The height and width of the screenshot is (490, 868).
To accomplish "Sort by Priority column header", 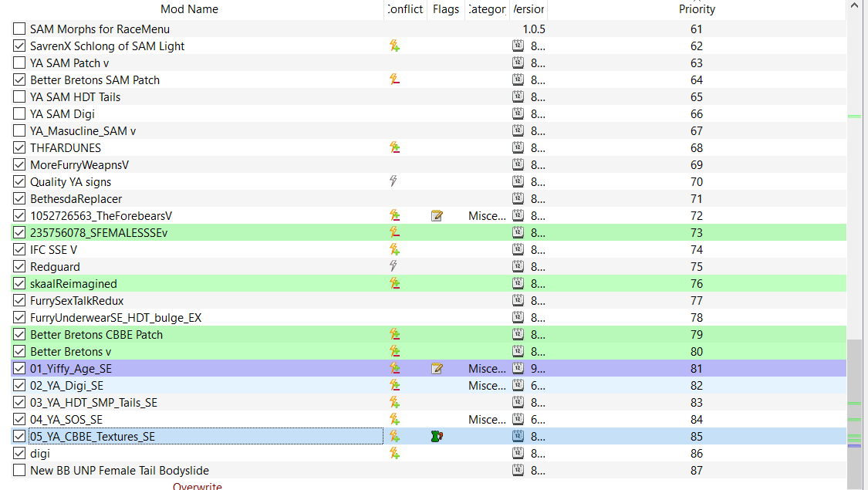I will [697, 8].
